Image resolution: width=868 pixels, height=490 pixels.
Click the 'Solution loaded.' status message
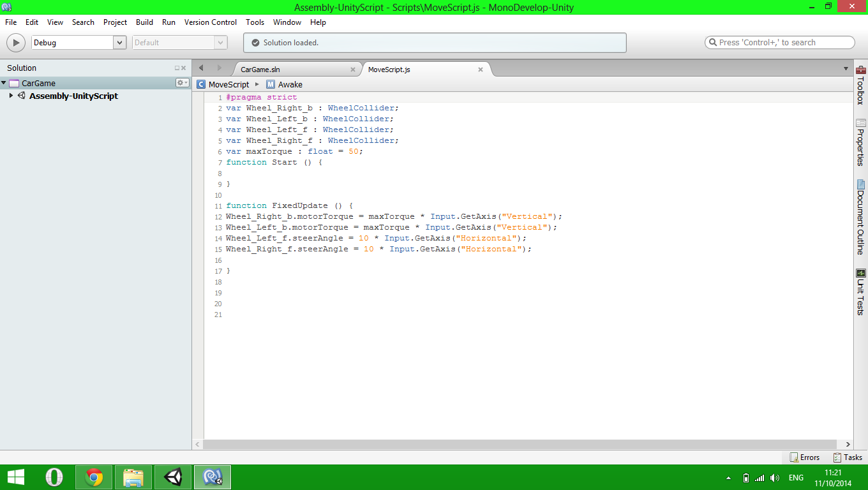point(291,43)
